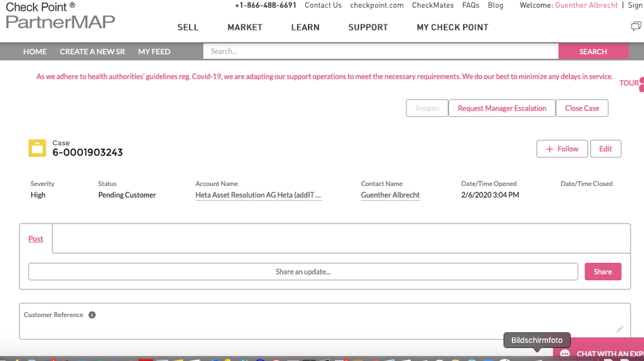Click the Check Point PartnerMAP logo

(x=60, y=15)
